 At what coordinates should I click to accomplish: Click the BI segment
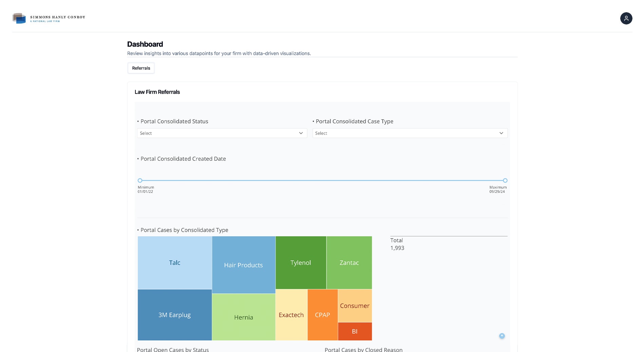355,331
